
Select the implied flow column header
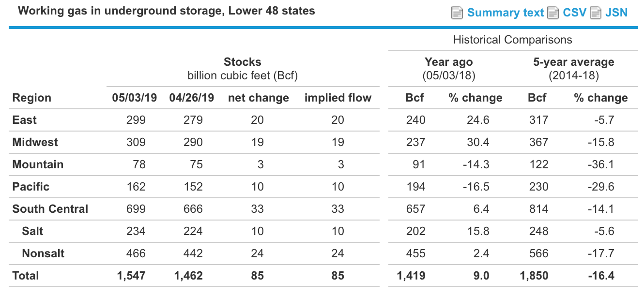pos(338,97)
